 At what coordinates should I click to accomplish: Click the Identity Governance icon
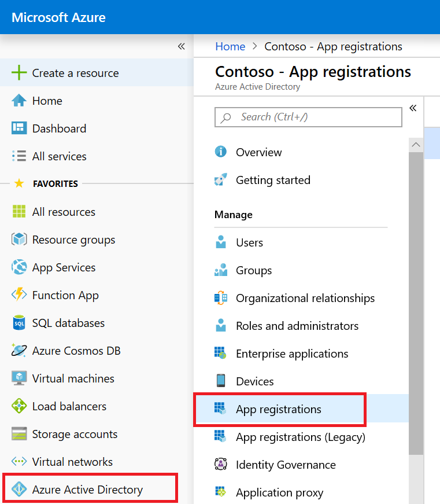[221, 464]
